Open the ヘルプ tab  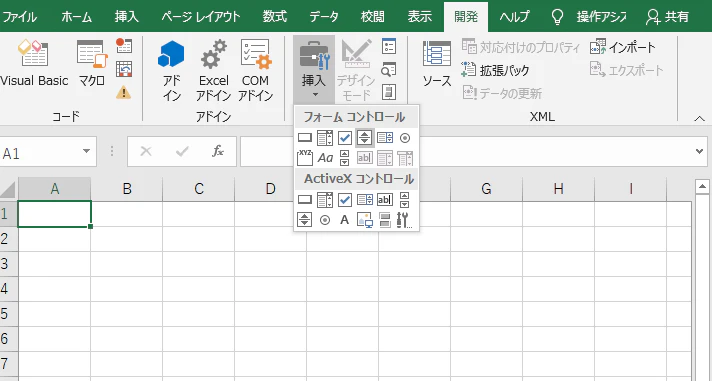pyautogui.click(x=514, y=17)
